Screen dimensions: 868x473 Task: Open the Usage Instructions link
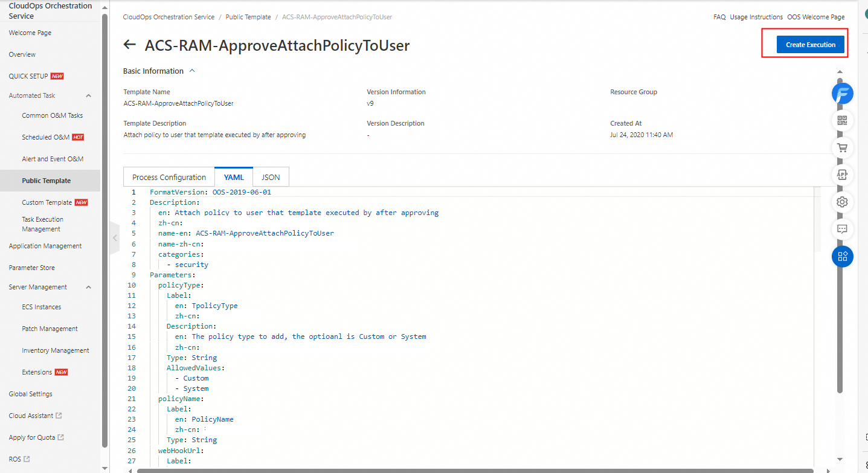(x=756, y=17)
